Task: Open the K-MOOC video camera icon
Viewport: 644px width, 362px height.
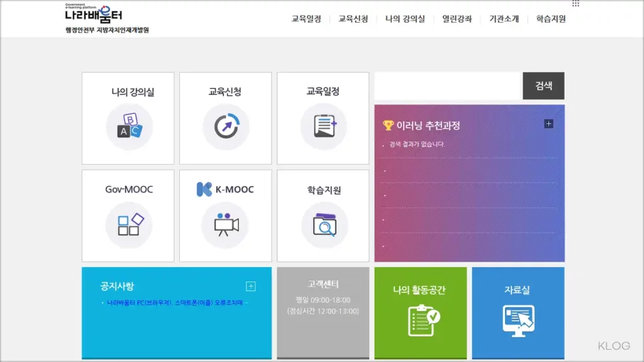Action: 225,225
